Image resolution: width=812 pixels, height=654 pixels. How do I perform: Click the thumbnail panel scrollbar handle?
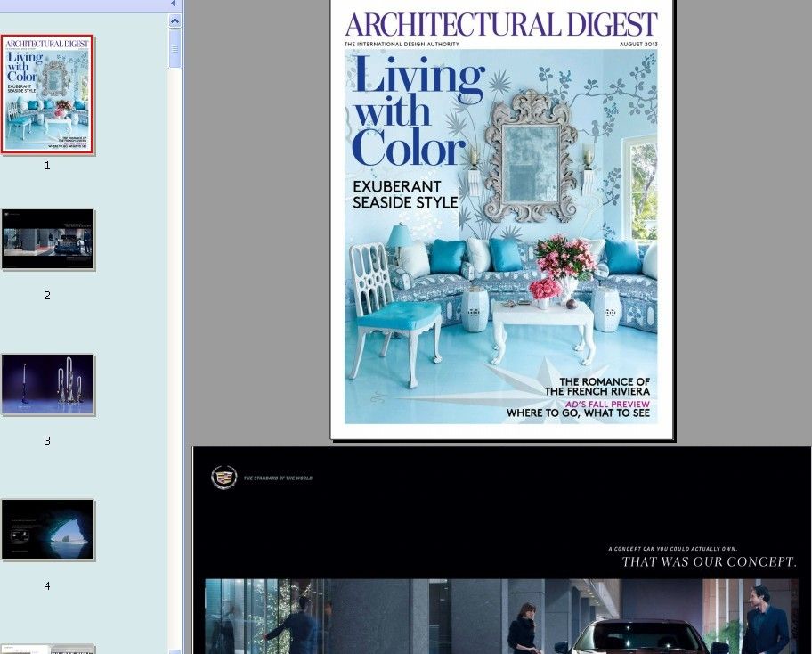pos(175,49)
